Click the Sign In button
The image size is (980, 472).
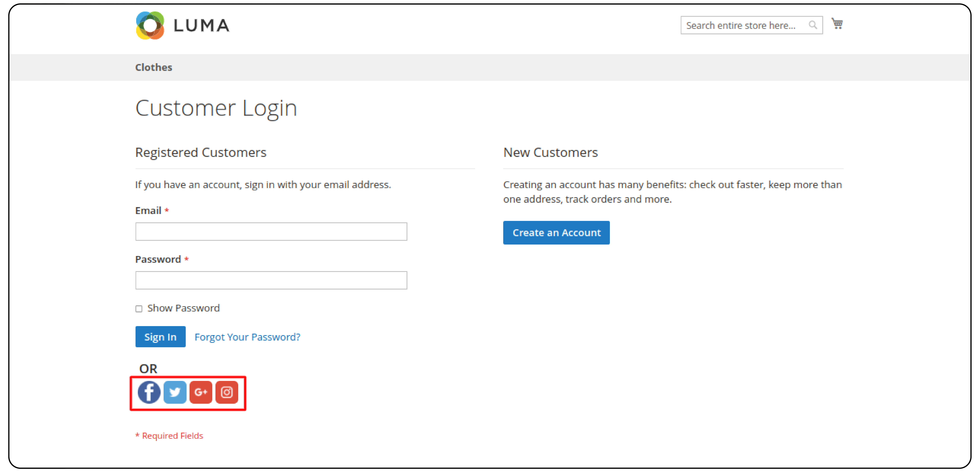point(160,337)
